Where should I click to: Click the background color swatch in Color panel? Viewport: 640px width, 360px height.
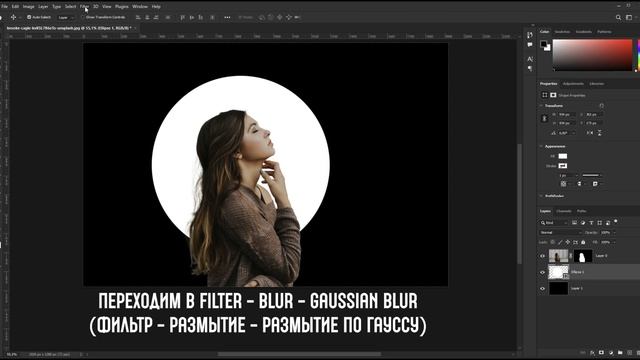click(548, 48)
